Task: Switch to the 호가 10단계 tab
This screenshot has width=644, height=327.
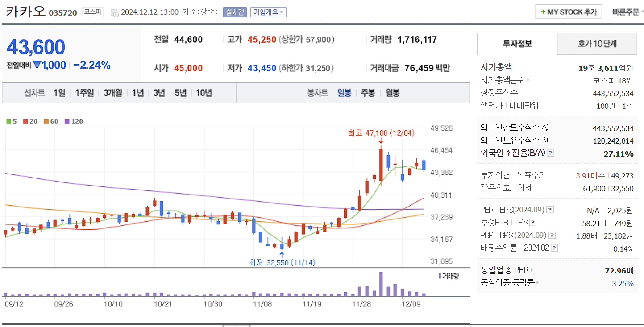Action: coord(597,44)
